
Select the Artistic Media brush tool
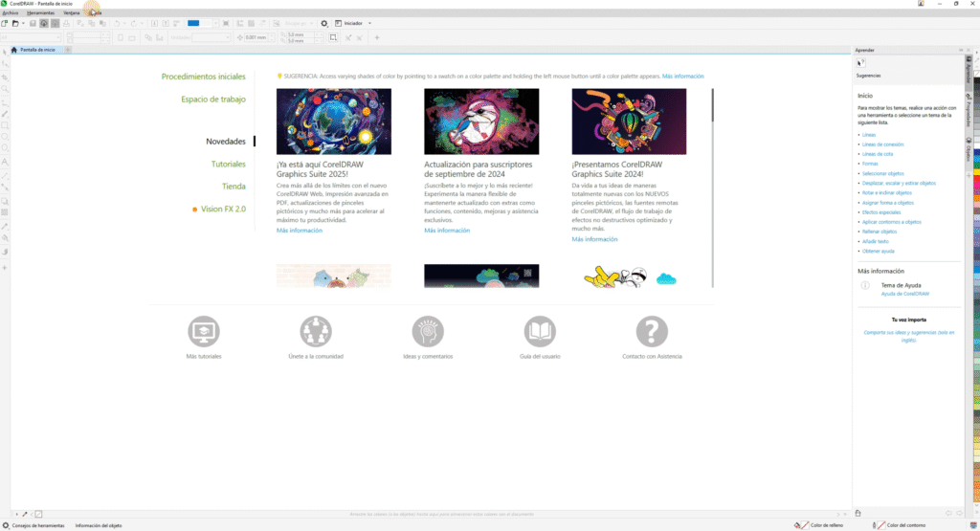pos(5,114)
